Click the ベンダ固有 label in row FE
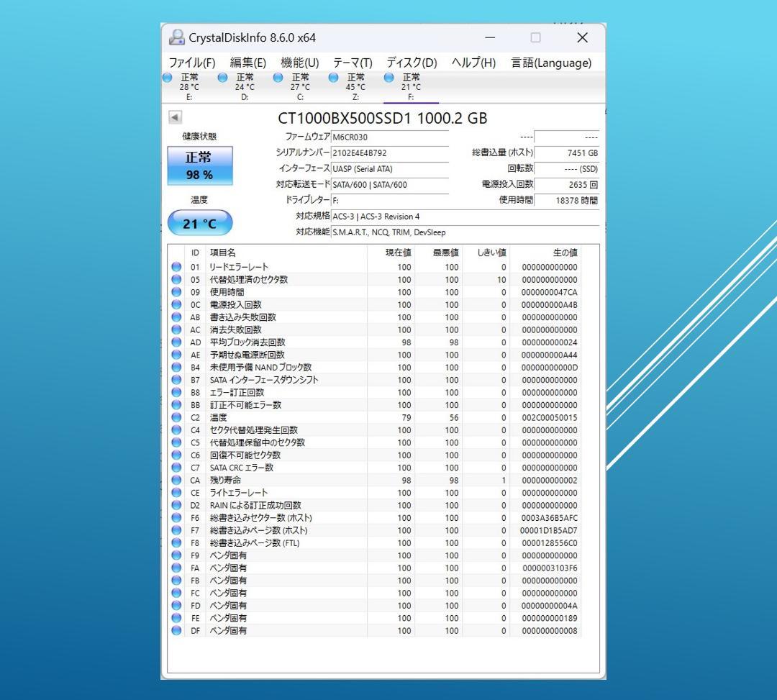This screenshot has width=777, height=700. [228, 618]
